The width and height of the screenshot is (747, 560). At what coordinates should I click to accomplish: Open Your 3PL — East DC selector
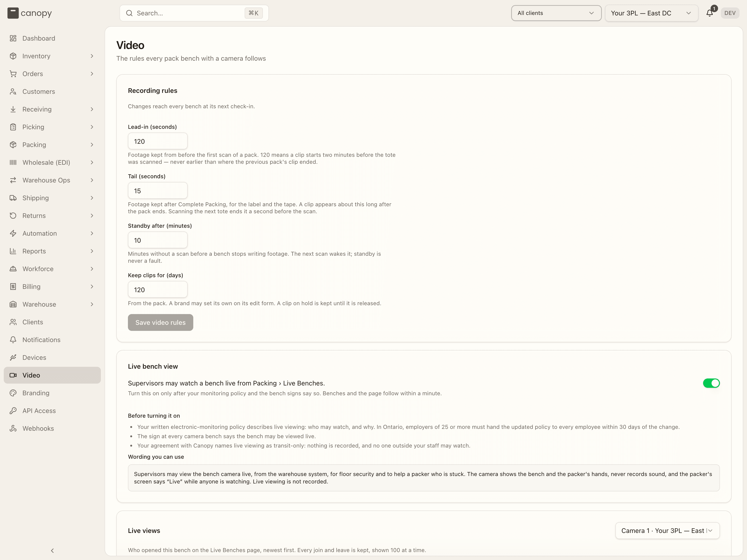tap(652, 13)
